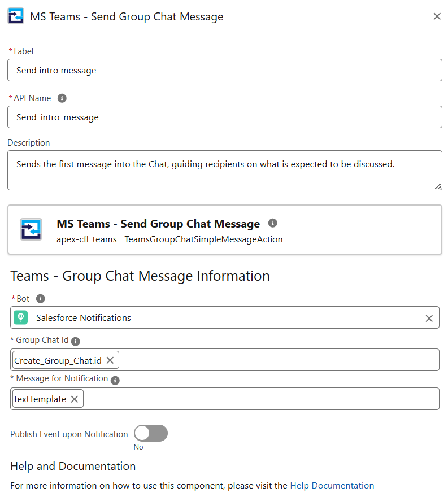Show info tooltip next to Bot label
Viewport: 448px width, 497px height.
pos(40,299)
